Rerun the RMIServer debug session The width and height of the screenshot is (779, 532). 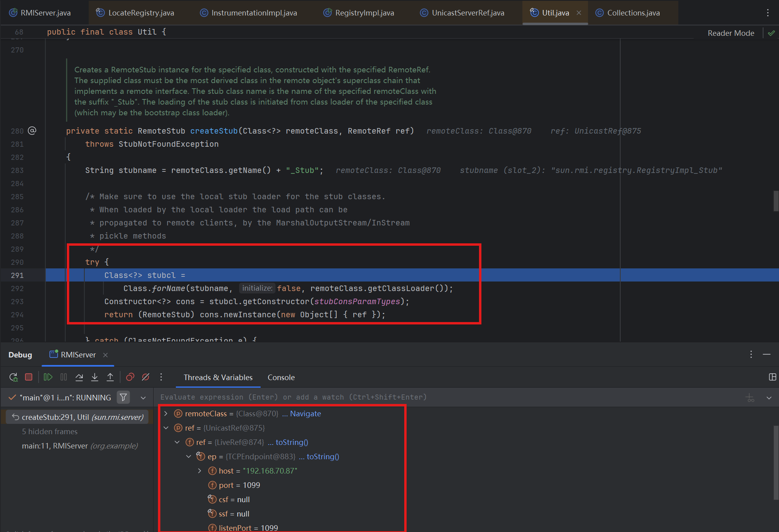pyautogui.click(x=14, y=377)
